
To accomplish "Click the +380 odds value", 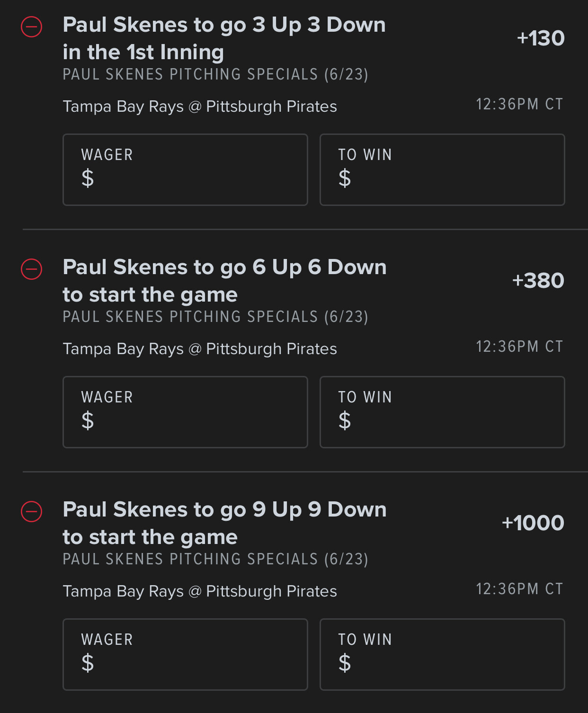I will (x=538, y=281).
